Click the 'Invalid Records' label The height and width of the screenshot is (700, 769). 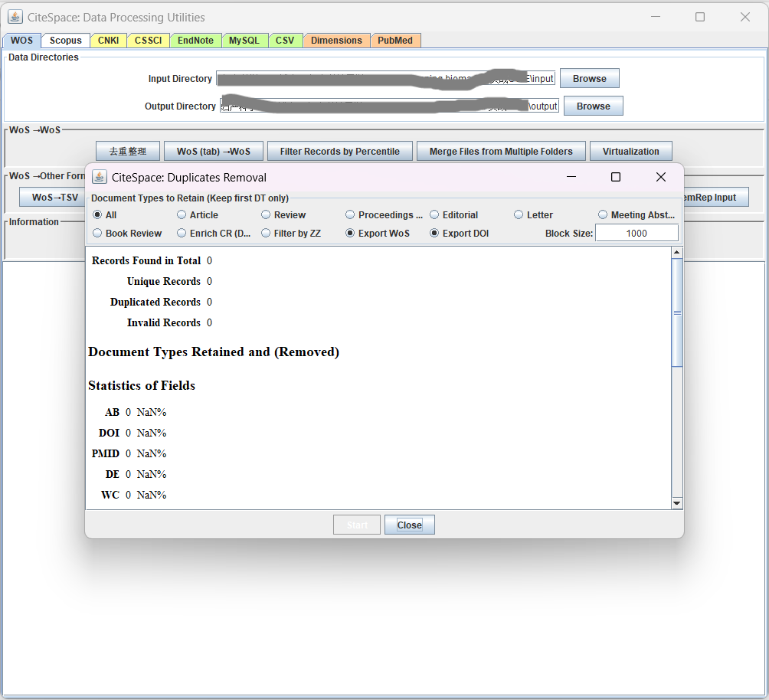(x=164, y=322)
